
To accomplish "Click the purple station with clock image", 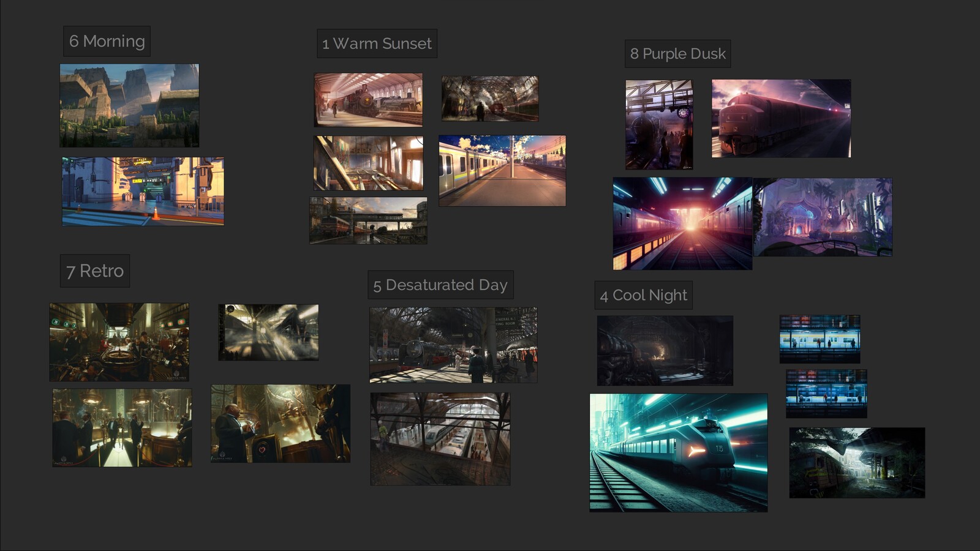I will click(x=659, y=124).
